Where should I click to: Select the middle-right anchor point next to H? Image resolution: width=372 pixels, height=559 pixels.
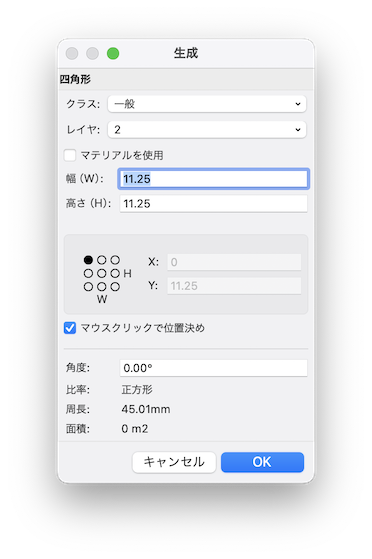pos(115,273)
